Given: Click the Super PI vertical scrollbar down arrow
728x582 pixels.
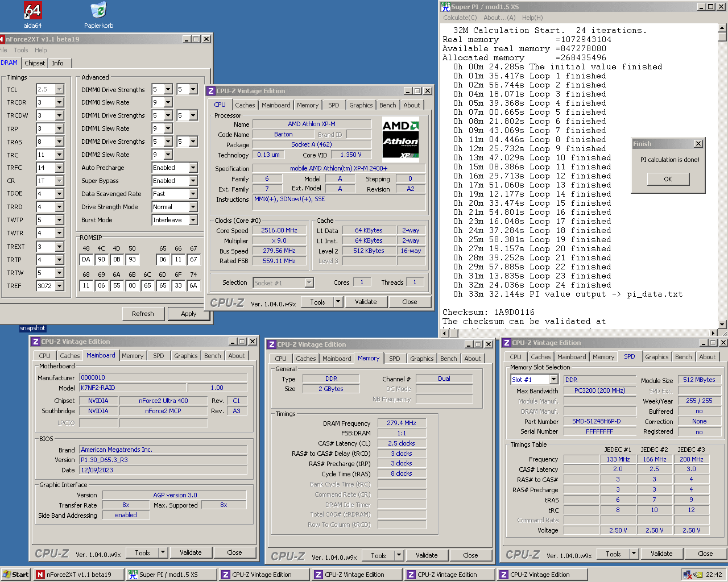Looking at the screenshot, I should 722,324.
